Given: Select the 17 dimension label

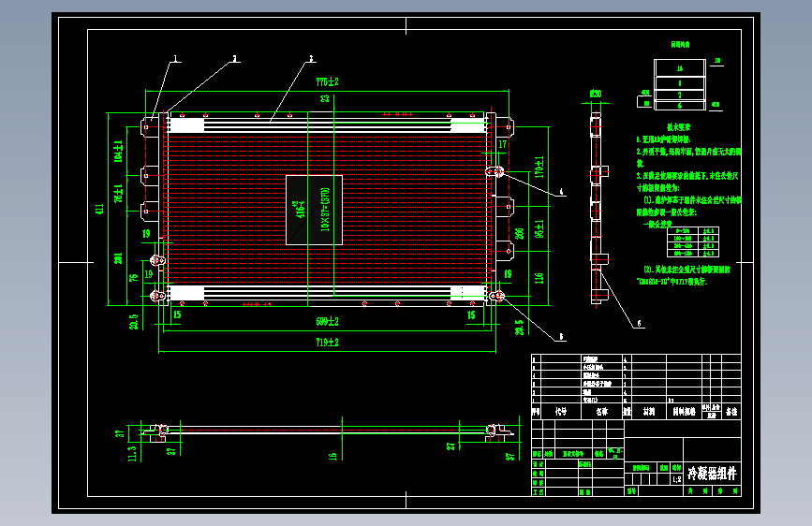Looking at the screenshot, I should click(502, 144).
